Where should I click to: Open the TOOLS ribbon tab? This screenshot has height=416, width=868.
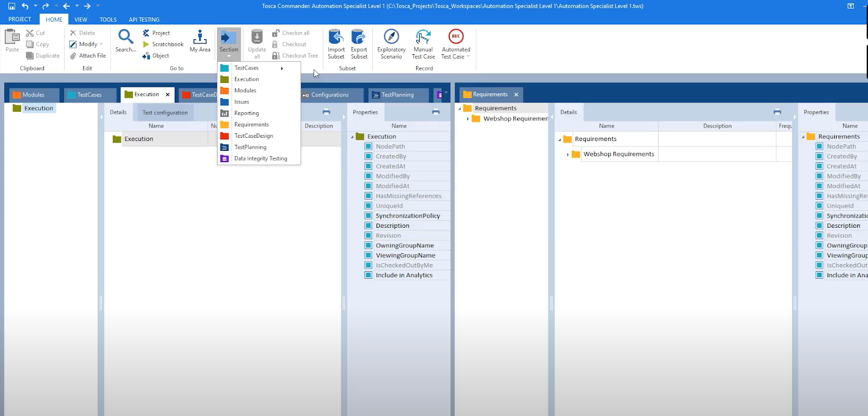(108, 20)
